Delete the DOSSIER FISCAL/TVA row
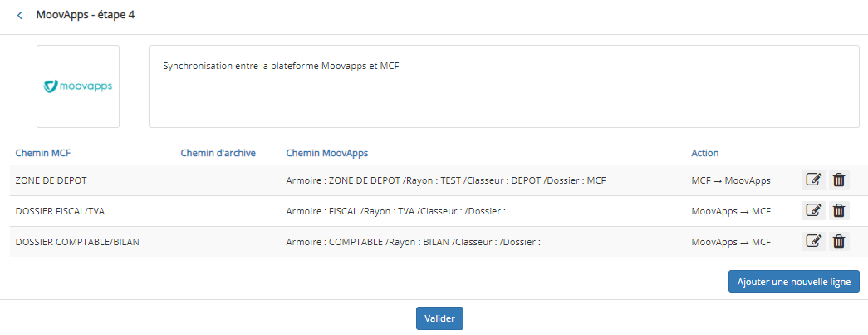Image resolution: width=868 pixels, height=335 pixels. (x=839, y=210)
